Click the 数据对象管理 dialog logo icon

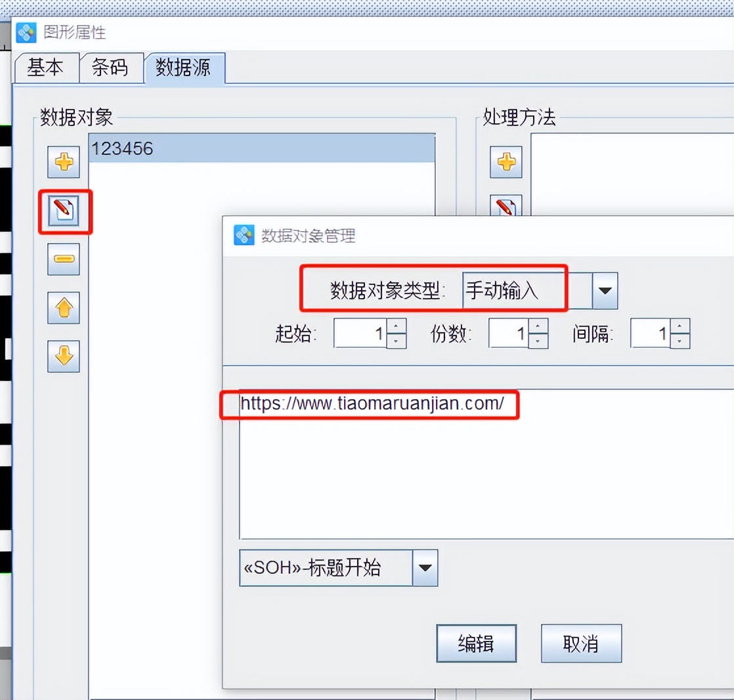[244, 234]
